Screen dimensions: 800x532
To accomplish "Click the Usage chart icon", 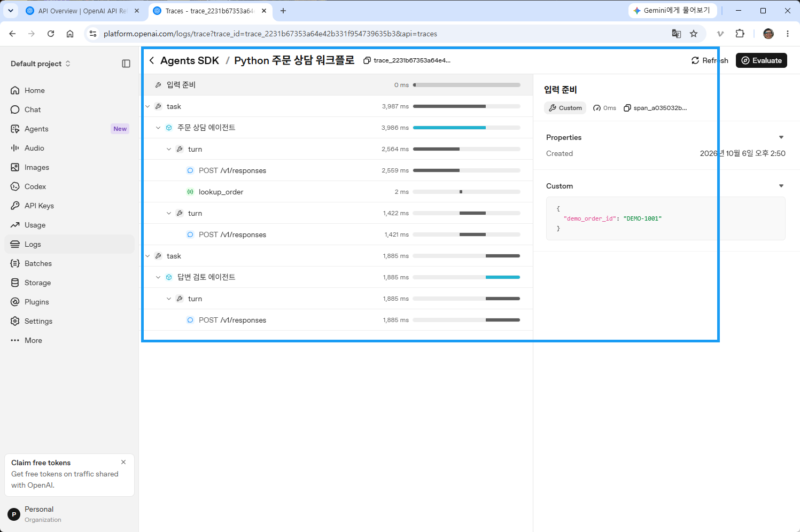I will (x=15, y=225).
